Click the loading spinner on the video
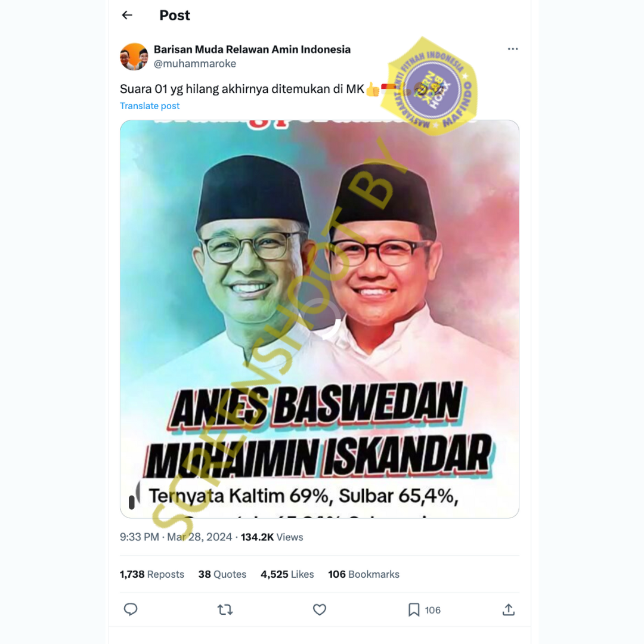Image resolution: width=644 pixels, height=644 pixels. [x=320, y=319]
